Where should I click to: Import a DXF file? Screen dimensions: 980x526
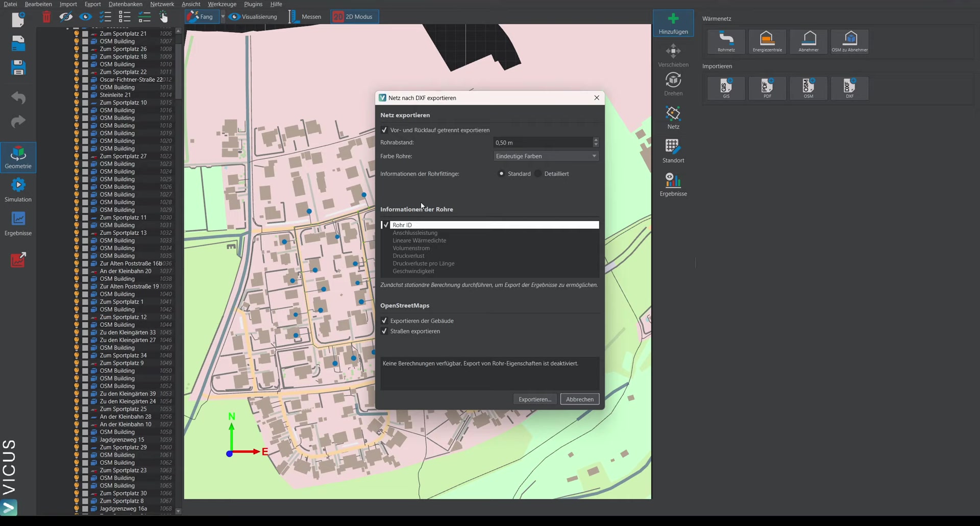[x=850, y=88]
